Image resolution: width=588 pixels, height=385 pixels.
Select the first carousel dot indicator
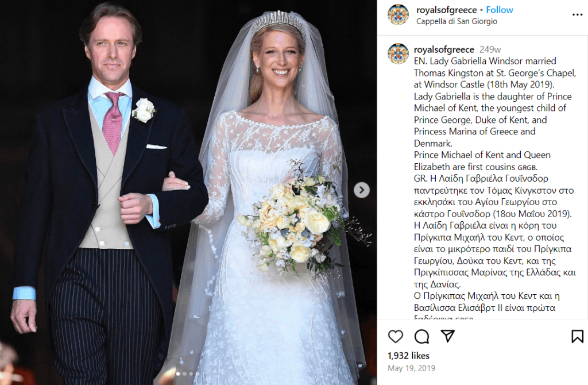coord(178,374)
